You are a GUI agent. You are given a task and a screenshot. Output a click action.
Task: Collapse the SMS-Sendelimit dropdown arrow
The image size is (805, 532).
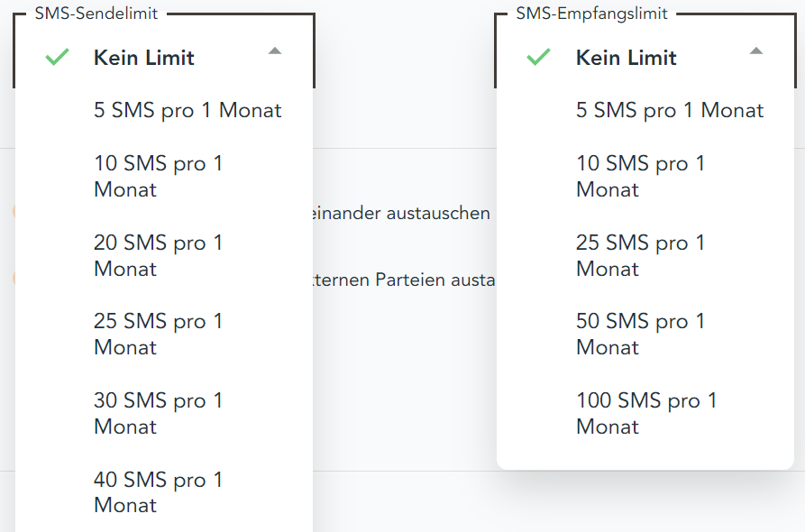pyautogui.click(x=275, y=50)
